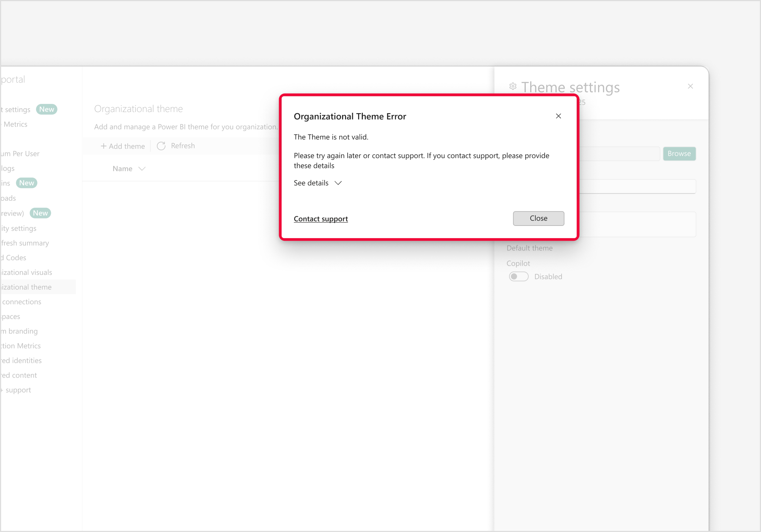This screenshot has height=532, width=761.
Task: Open the Name column chevron dropdown
Action: coord(142,169)
